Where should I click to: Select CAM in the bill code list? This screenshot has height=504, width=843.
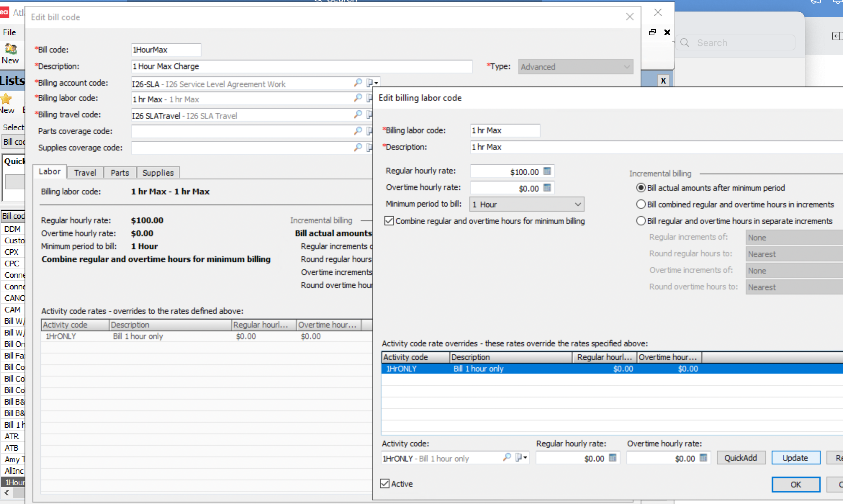pyautogui.click(x=13, y=310)
